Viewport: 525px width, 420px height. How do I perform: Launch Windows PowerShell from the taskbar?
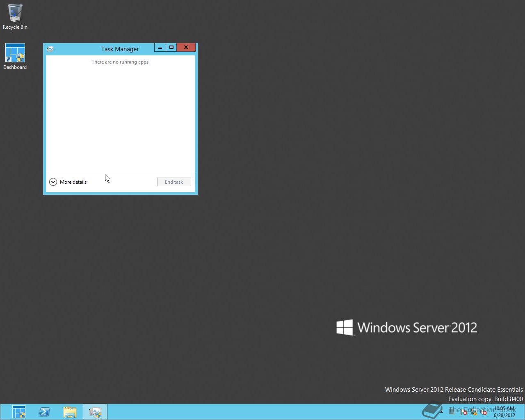click(44, 412)
